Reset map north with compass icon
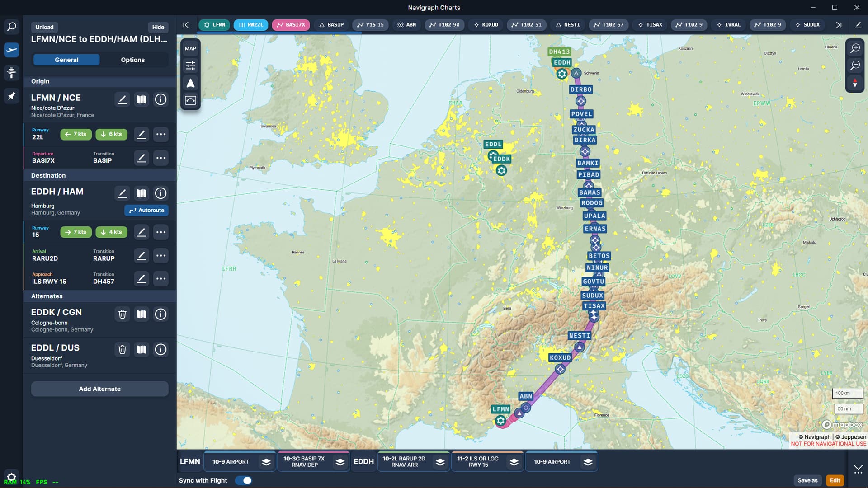The image size is (868, 488). (x=855, y=83)
